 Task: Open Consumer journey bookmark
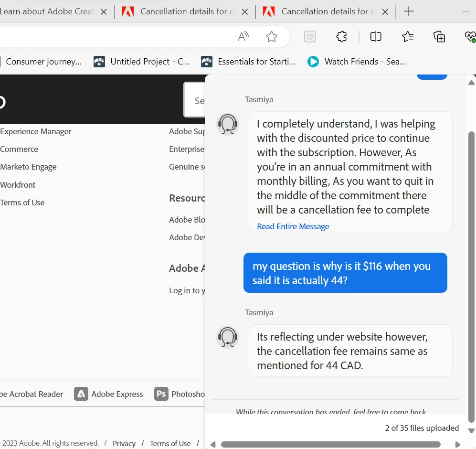point(43,62)
